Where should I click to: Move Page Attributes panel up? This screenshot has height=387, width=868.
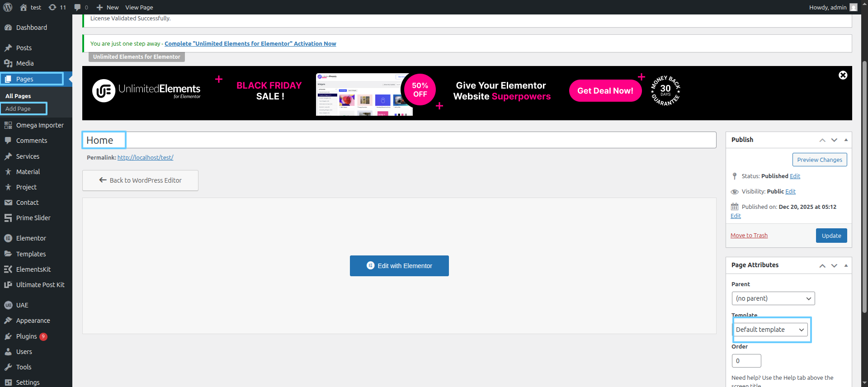822,266
